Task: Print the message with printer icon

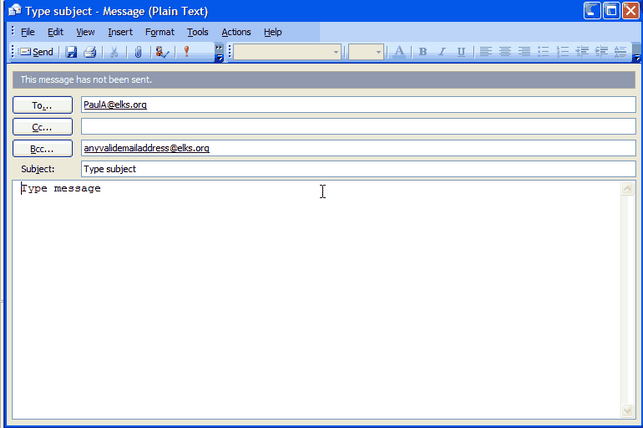Action: coord(90,52)
